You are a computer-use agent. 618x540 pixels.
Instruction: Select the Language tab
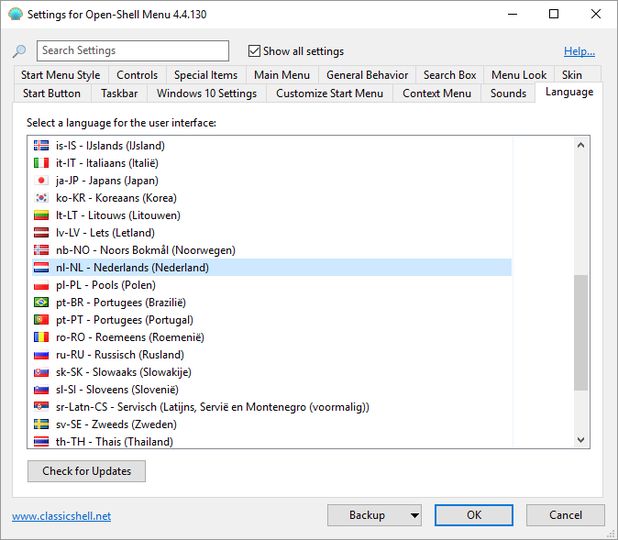(569, 92)
